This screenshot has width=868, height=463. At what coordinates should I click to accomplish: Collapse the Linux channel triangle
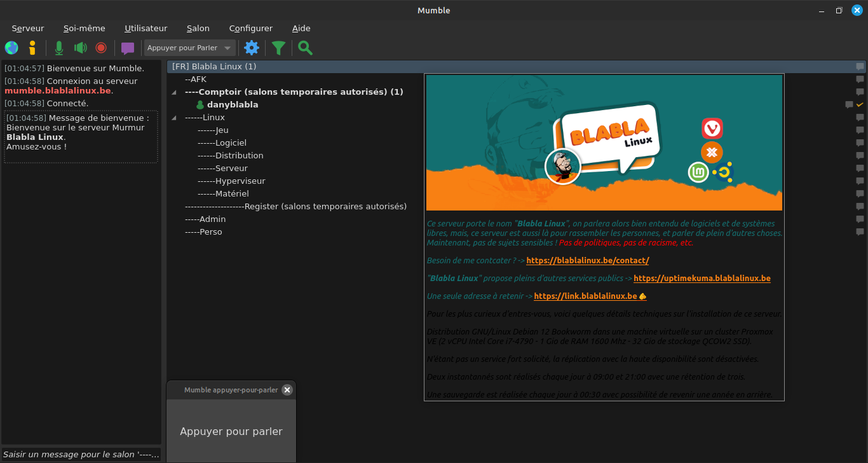pyautogui.click(x=173, y=118)
